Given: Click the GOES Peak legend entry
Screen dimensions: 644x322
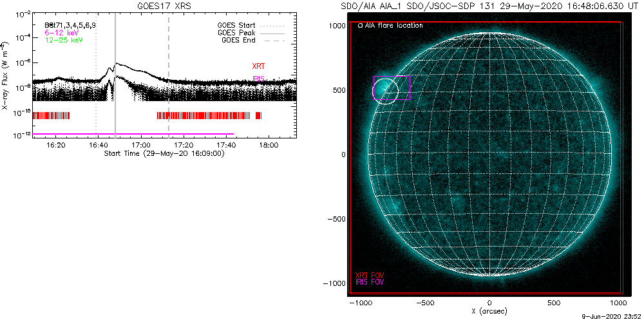Looking at the screenshot, I should tap(251, 33).
